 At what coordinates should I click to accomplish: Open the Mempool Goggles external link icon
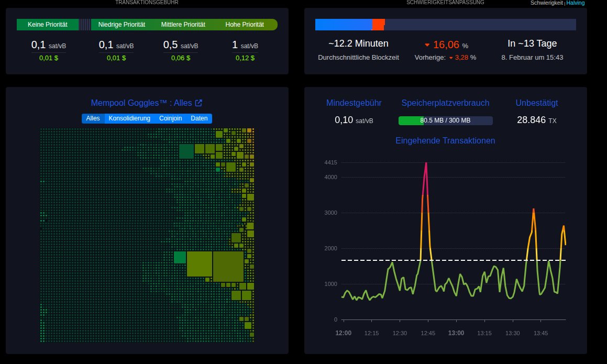pos(198,103)
